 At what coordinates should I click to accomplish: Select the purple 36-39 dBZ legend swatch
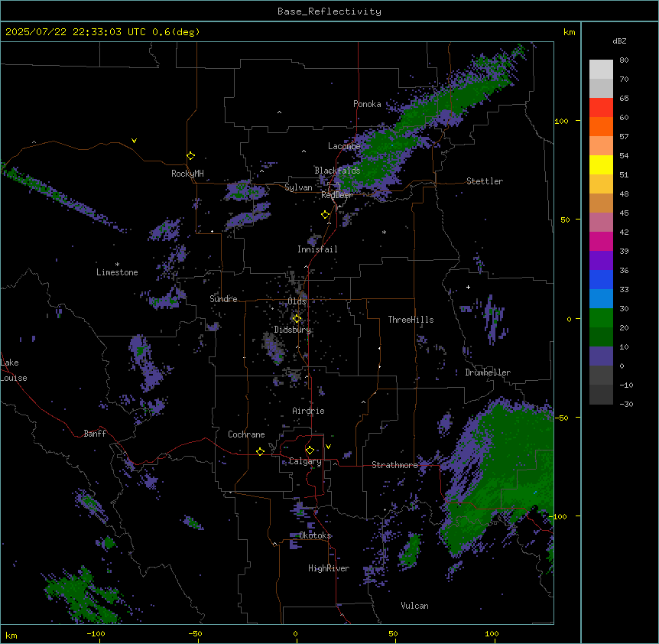[601, 261]
